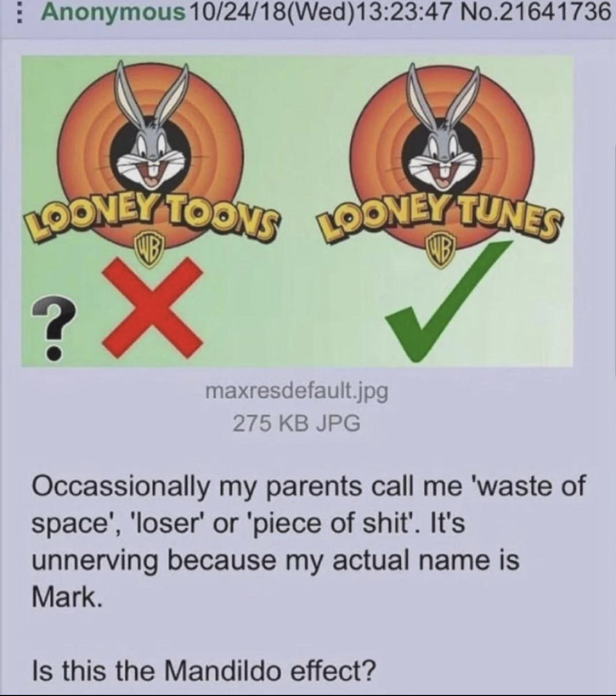Expand the Looney Tunes image thumbnail
616x696 pixels.
tap(297, 211)
